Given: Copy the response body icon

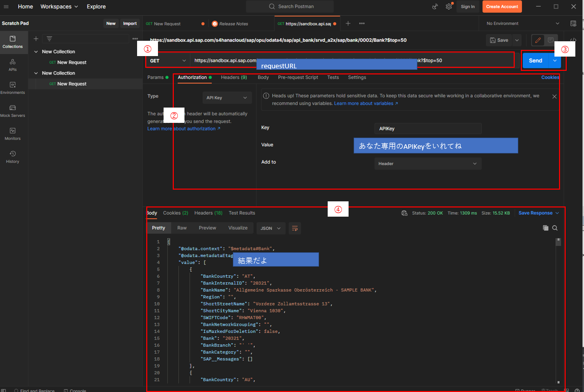Looking at the screenshot, I should 546,228.
